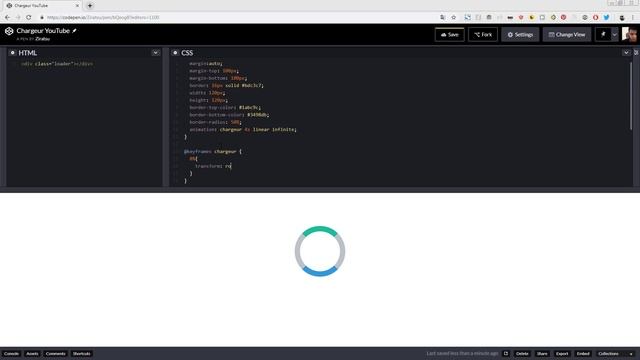Open pen Settings

520,35
